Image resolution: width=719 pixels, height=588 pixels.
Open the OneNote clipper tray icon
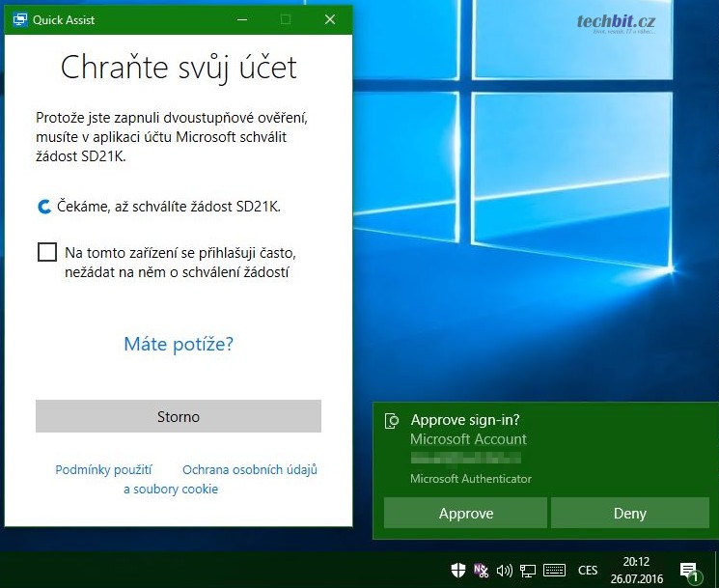click(x=482, y=570)
